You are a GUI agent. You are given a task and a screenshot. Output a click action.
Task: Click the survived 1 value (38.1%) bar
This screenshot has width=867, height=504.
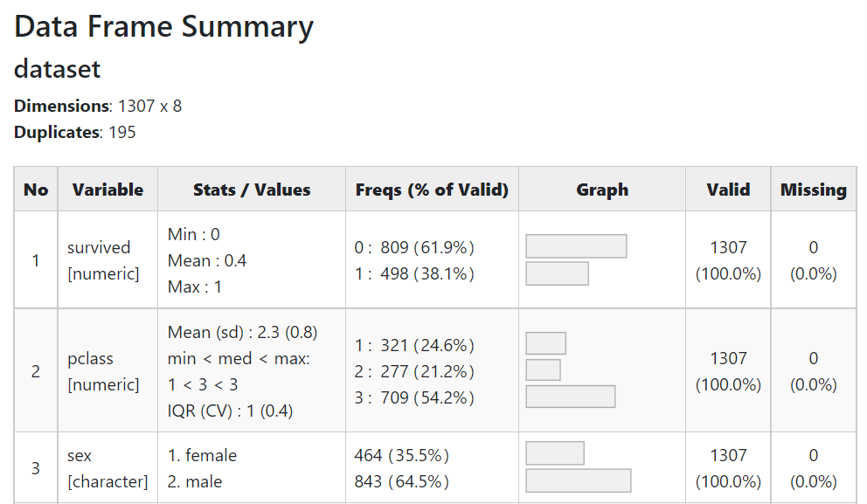pos(557,273)
